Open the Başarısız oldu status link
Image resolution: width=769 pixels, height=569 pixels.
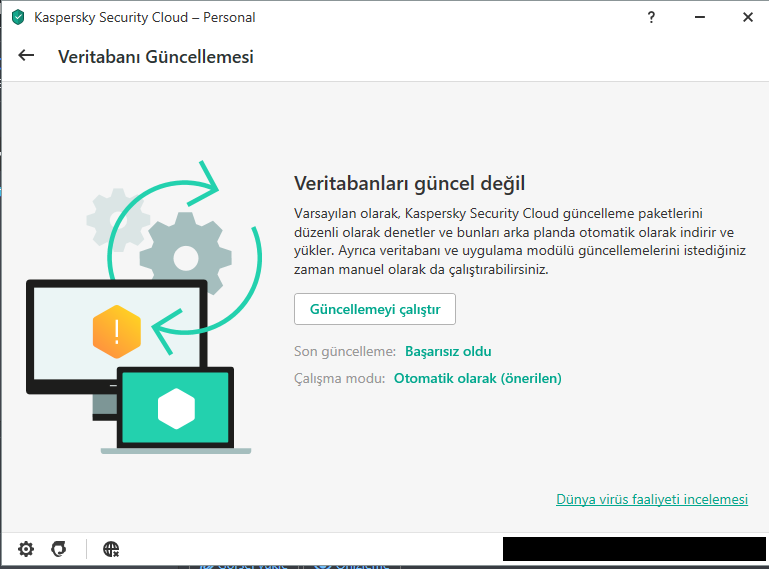tap(448, 351)
